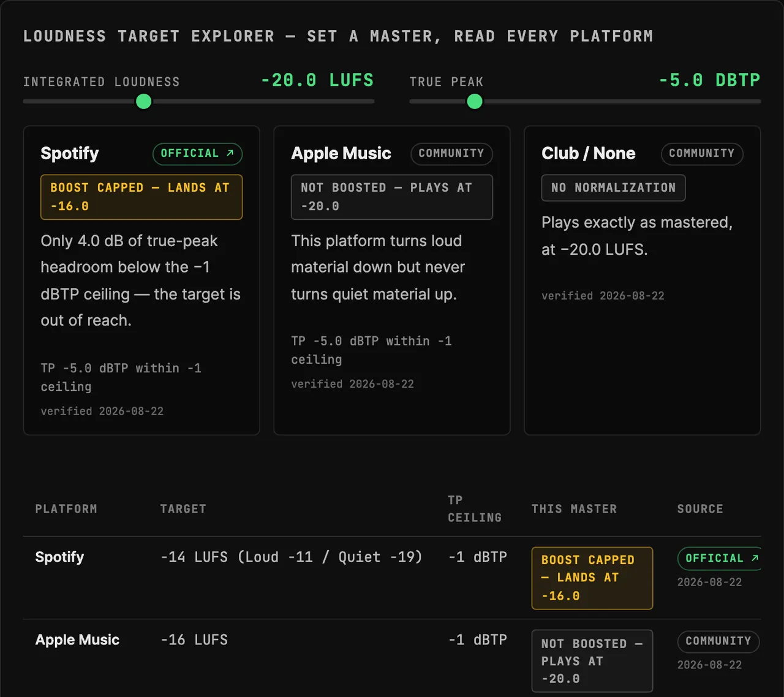Click Not Boosted status box on Apple Music card

point(392,197)
